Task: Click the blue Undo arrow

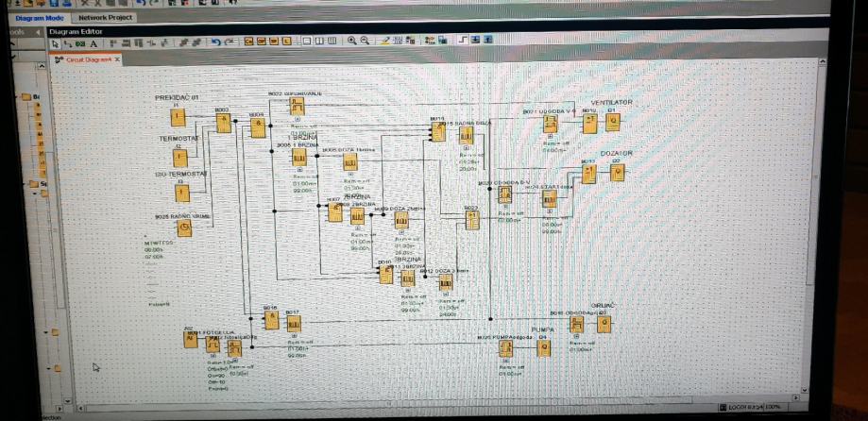Action: [216, 42]
